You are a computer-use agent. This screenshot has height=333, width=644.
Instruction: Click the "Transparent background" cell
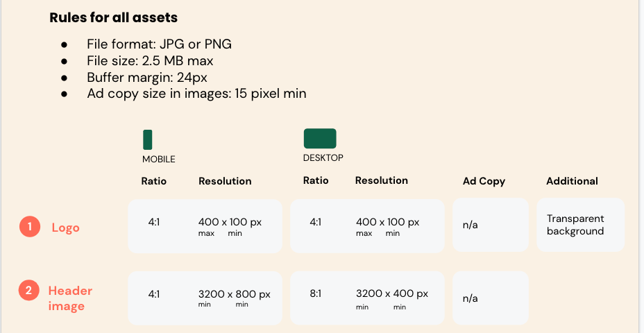575,225
